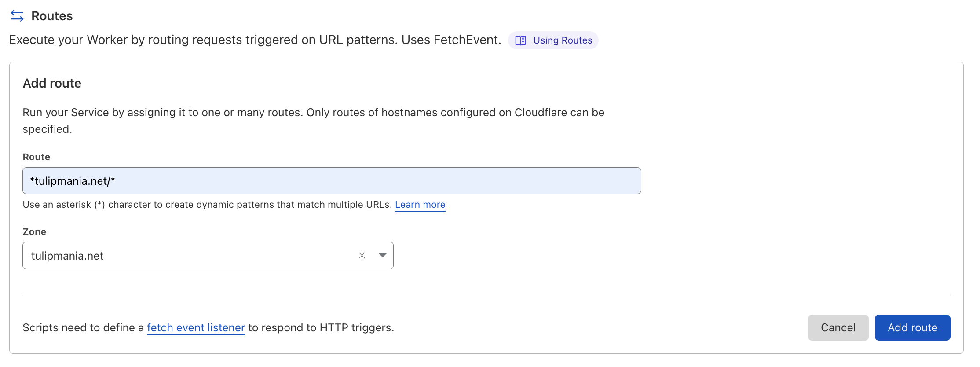This screenshot has width=980, height=367.
Task: Open the Learn more link
Action: pos(420,205)
